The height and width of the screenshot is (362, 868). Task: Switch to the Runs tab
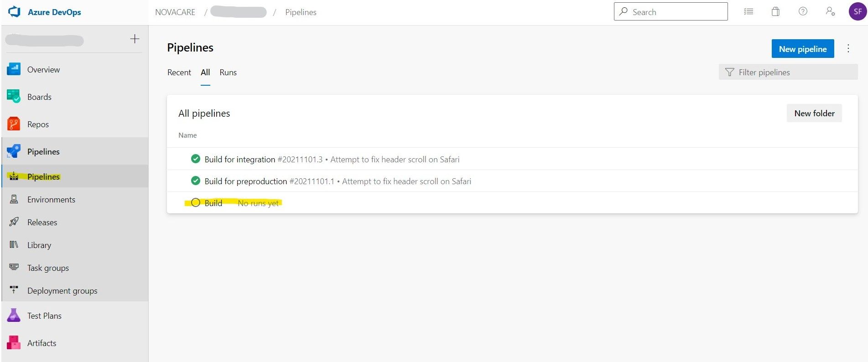228,72
